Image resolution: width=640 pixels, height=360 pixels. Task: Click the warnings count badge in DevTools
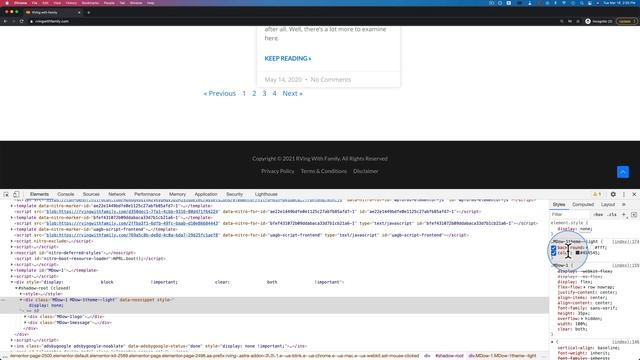click(597, 194)
